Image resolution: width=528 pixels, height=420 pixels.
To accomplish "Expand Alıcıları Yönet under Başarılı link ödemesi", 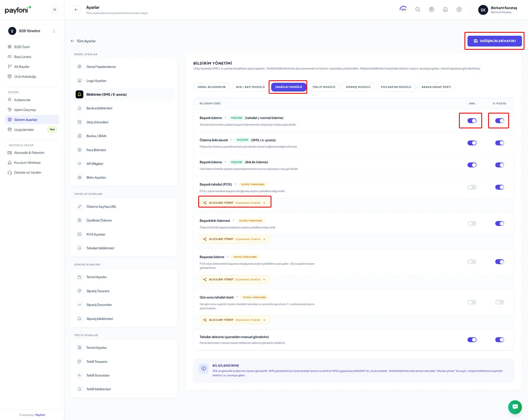I will tap(235, 239).
